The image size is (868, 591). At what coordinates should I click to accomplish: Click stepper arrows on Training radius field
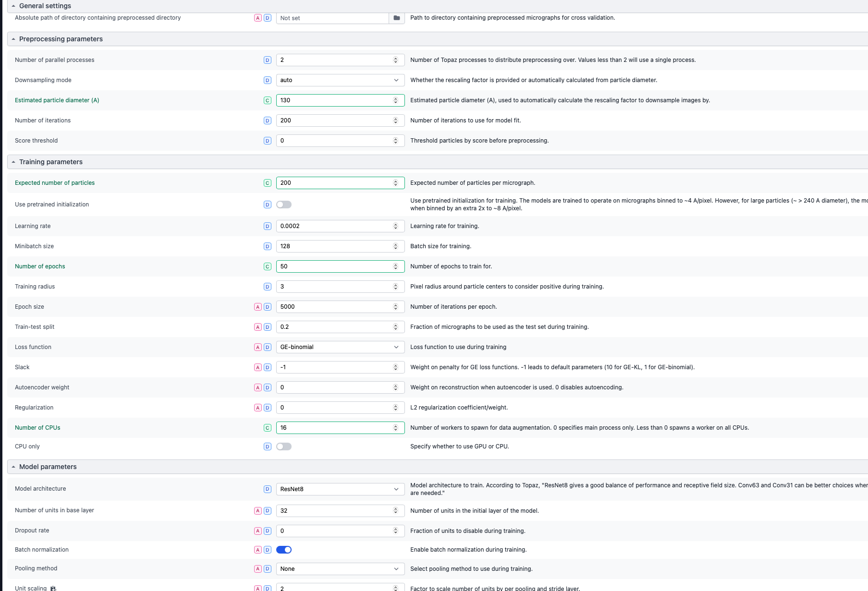coord(396,287)
